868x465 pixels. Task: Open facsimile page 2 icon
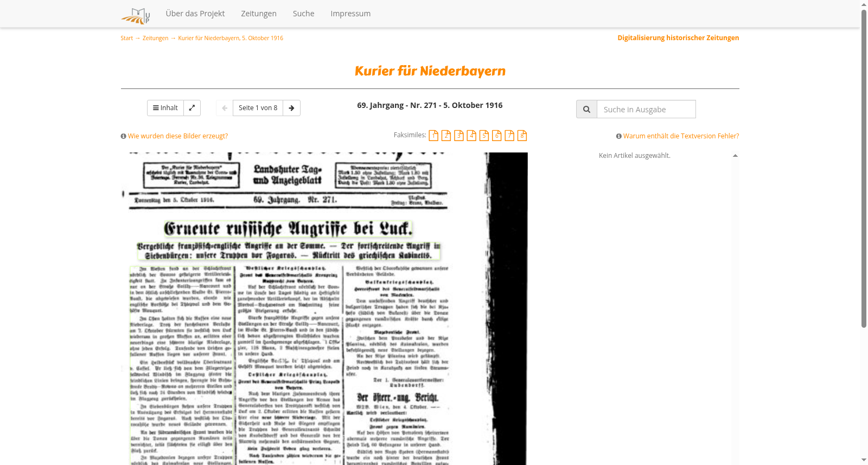coord(446,136)
